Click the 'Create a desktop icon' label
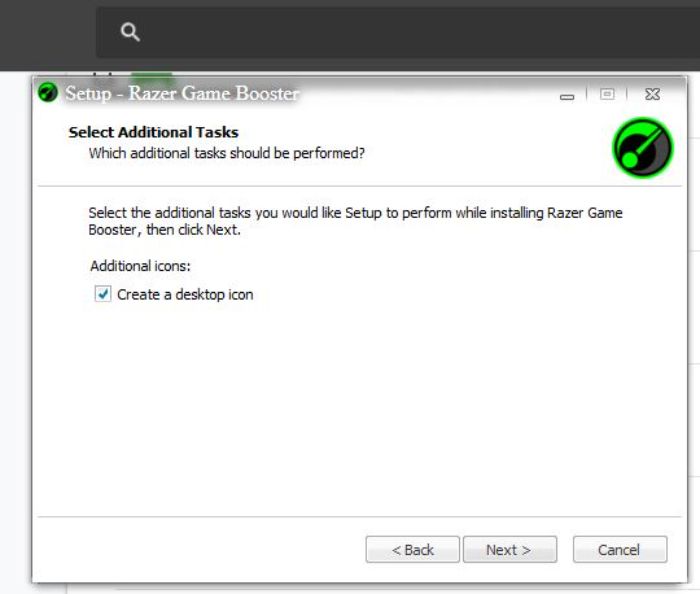Screen dimensions: 700x594 tap(185, 295)
